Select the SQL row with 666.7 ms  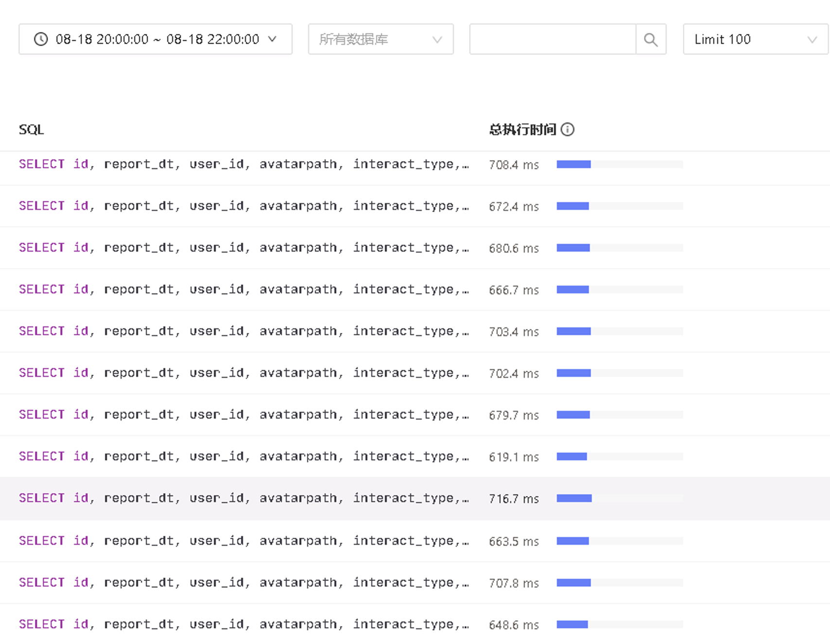pos(243,289)
